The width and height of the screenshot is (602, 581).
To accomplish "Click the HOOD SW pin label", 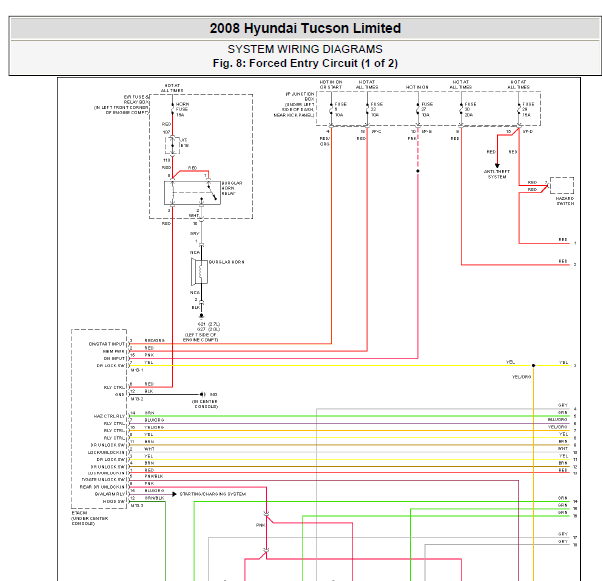I will click(116, 500).
